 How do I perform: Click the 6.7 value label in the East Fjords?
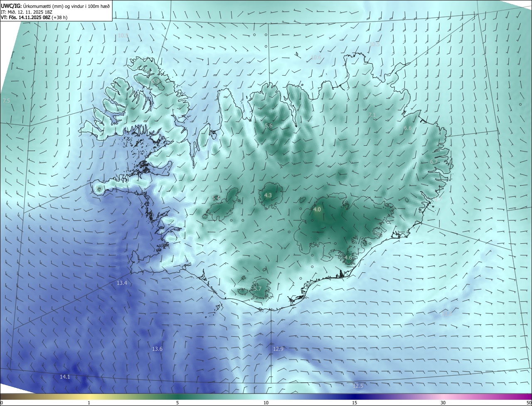point(433,162)
